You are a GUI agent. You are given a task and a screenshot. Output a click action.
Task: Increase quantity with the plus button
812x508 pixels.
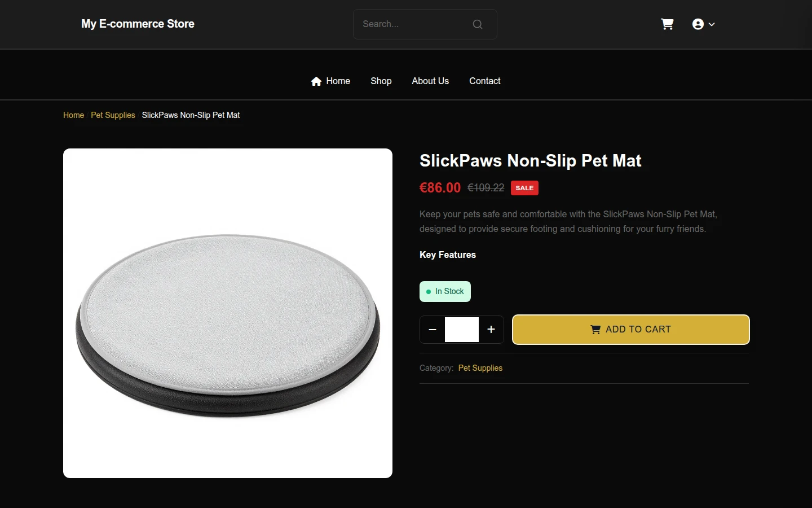pos(491,330)
